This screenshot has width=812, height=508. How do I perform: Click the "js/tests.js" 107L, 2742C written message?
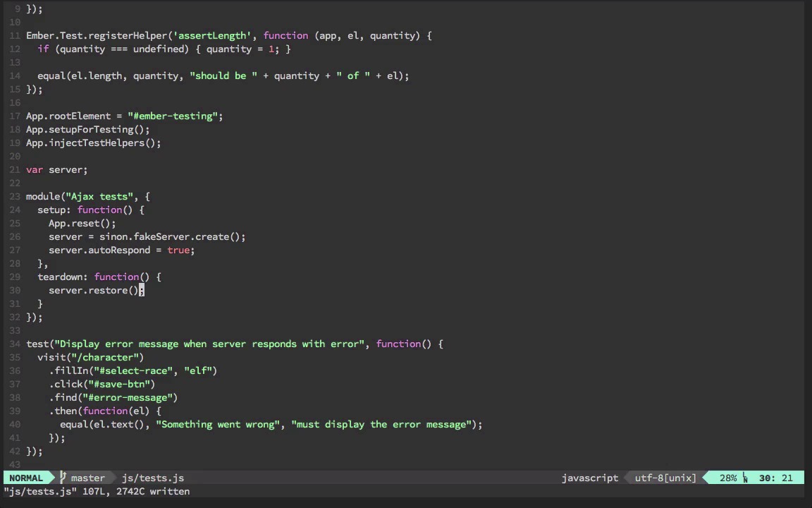[x=97, y=491]
